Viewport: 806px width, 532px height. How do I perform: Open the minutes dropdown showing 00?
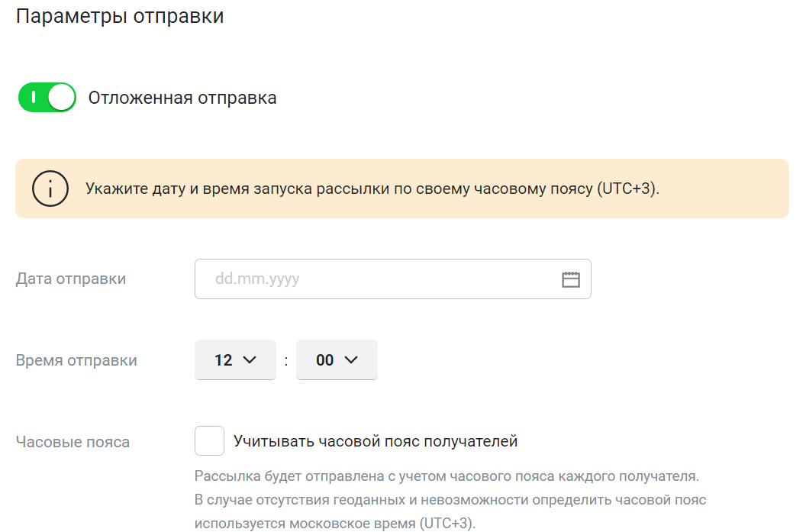coord(337,360)
